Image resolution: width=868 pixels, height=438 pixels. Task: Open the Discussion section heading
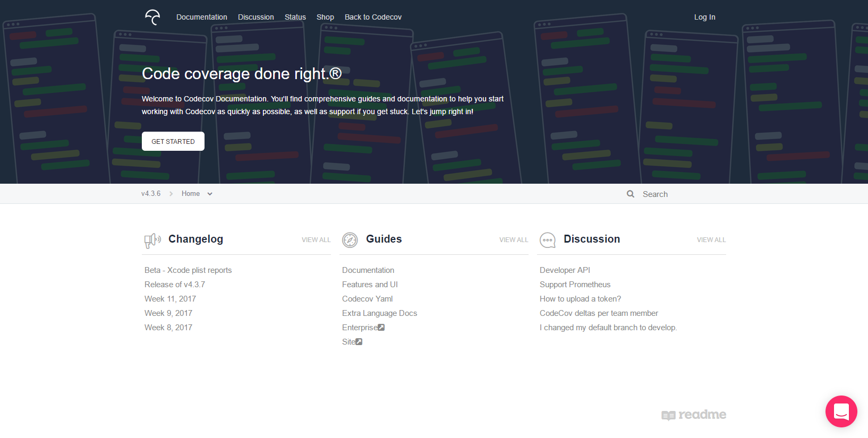[592, 239]
